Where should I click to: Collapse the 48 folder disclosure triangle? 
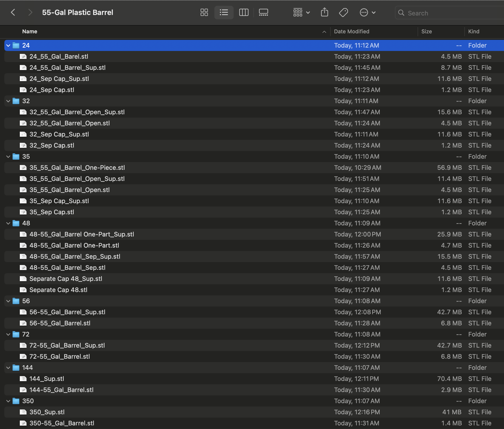point(8,223)
